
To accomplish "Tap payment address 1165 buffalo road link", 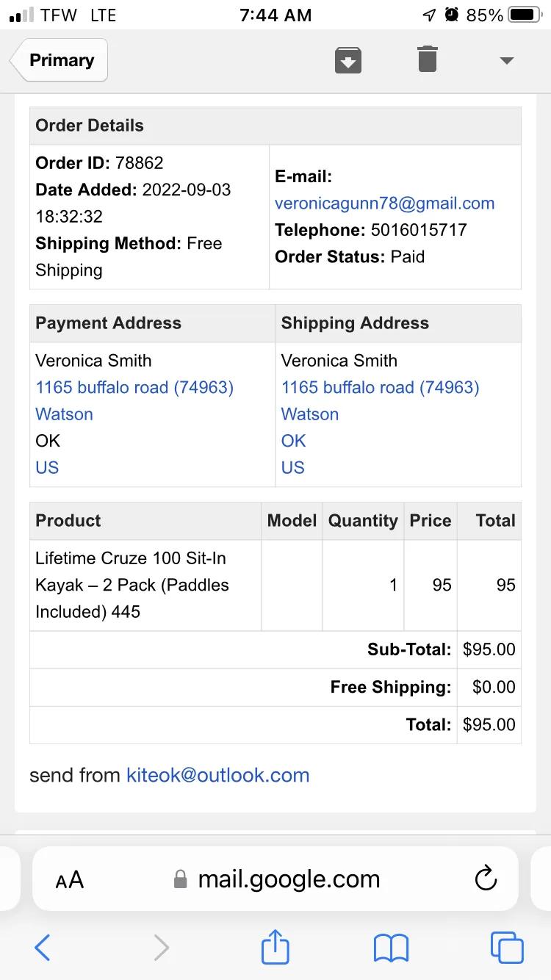I will tap(134, 387).
